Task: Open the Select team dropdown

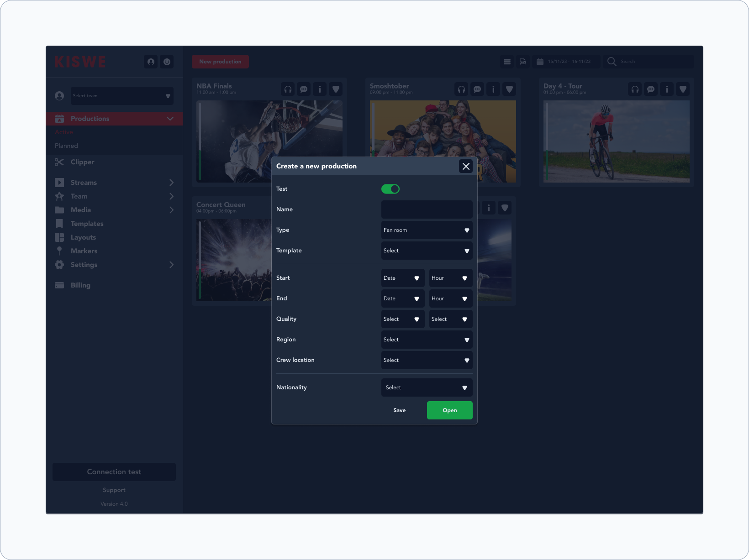Action: (x=122, y=96)
